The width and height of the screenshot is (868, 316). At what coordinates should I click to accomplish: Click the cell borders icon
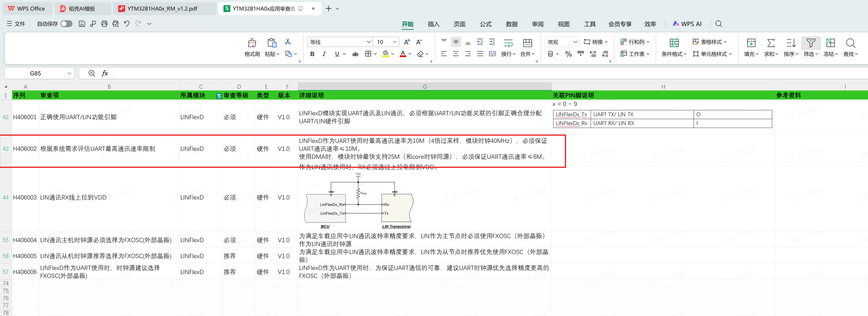point(368,54)
